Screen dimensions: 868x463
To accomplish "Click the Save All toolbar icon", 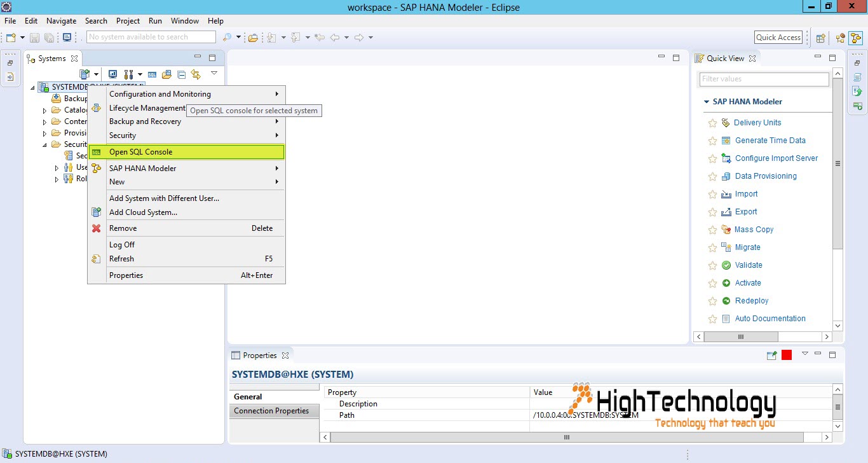I will [x=50, y=38].
